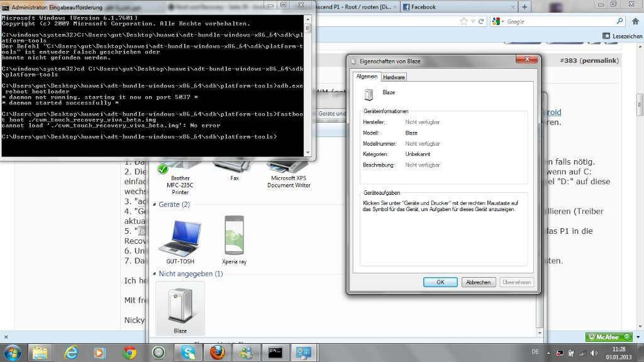Viewport: 644px width, 362px height.
Task: Switch to the Facebook browser tab
Action: [x=460, y=7]
